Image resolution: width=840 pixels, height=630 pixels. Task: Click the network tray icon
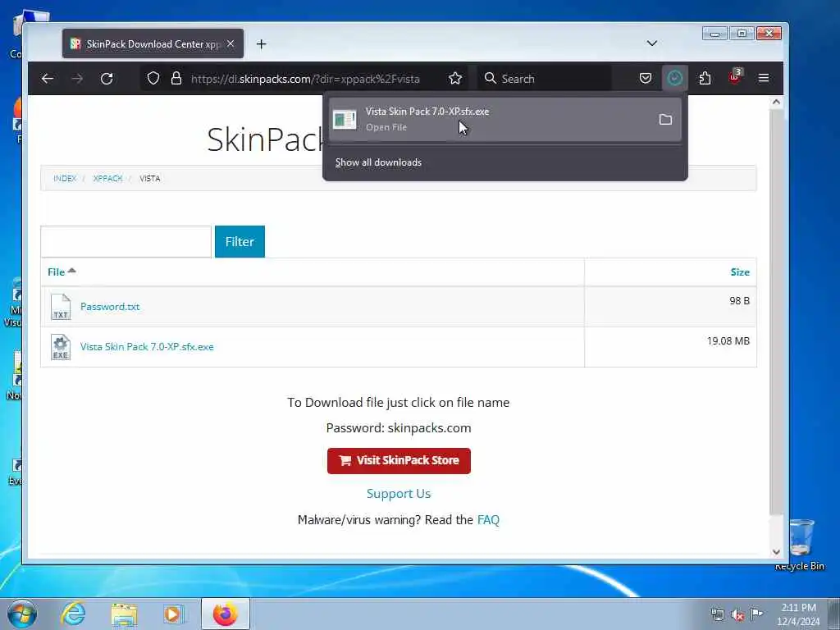(x=717, y=614)
